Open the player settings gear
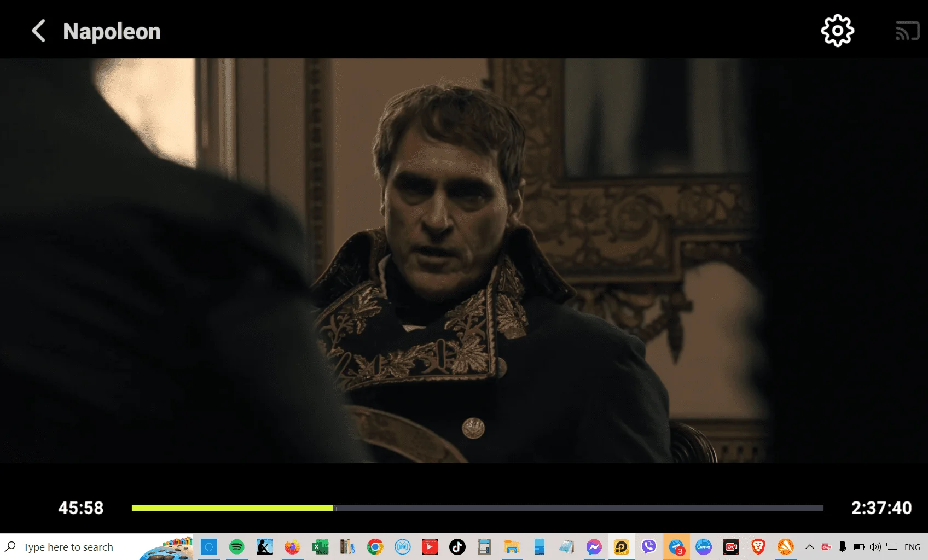This screenshot has width=928, height=560. (837, 31)
